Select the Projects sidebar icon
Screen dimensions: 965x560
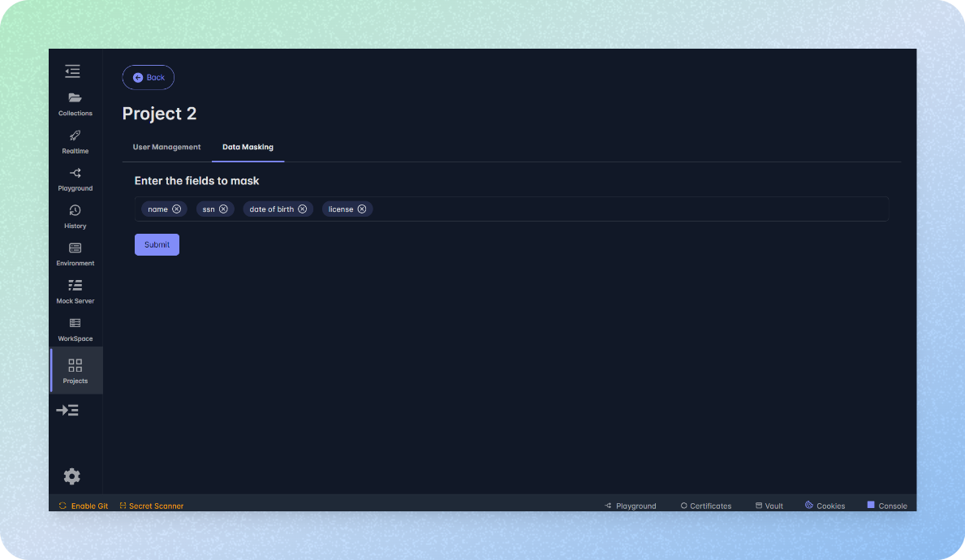75,370
